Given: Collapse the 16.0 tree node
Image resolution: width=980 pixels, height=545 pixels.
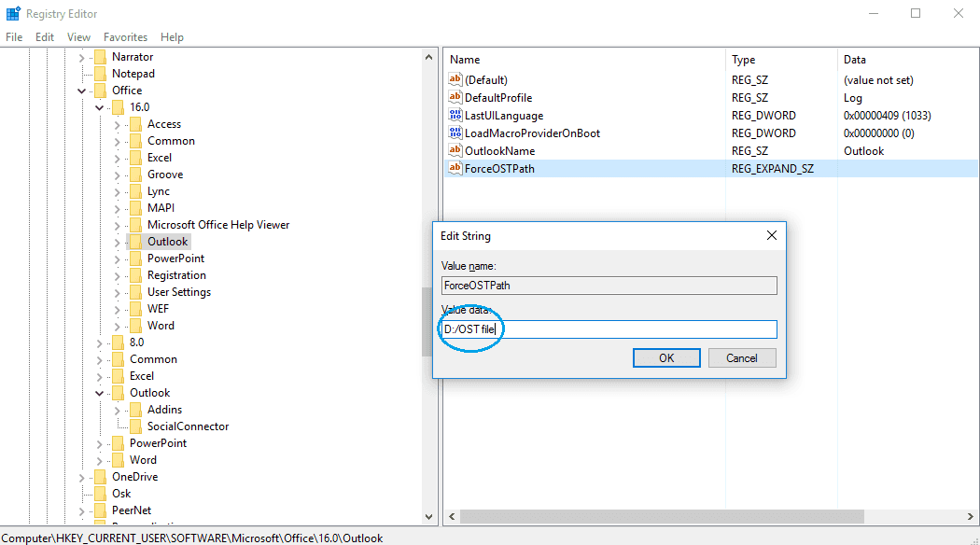Looking at the screenshot, I should (99, 107).
